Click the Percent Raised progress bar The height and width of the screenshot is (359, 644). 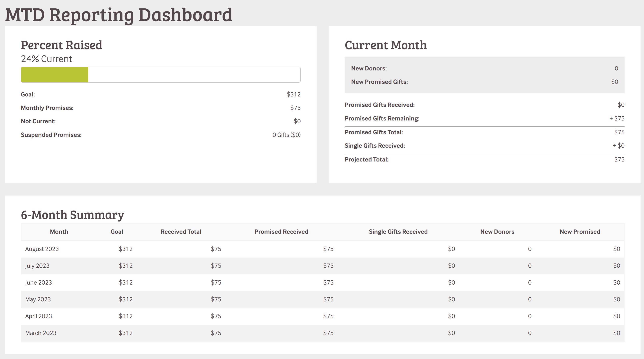tap(160, 74)
